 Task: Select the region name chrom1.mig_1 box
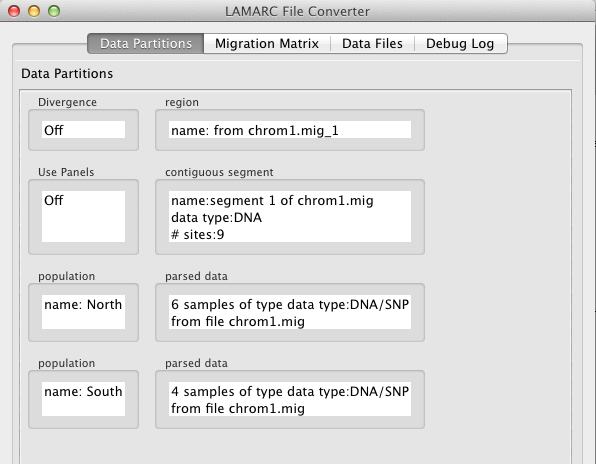coord(290,130)
